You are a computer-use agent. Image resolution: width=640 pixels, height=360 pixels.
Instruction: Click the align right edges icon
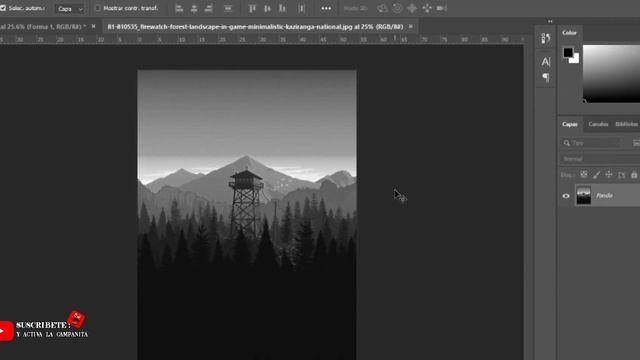(209, 8)
